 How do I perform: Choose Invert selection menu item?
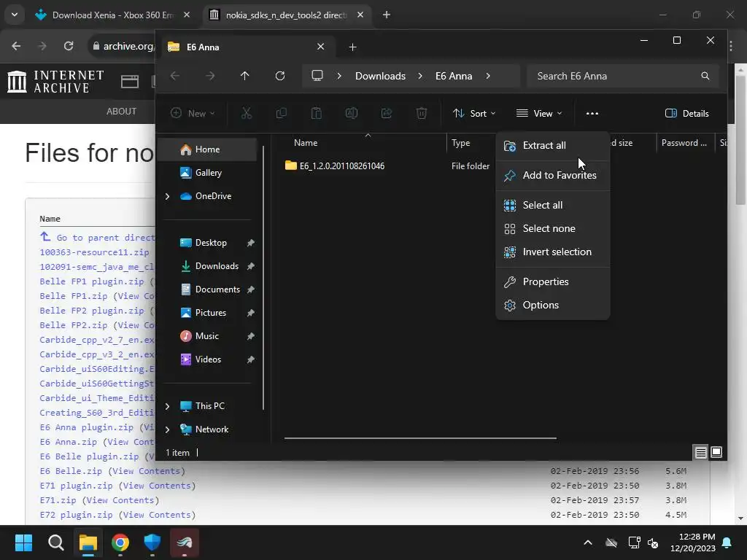pos(553,252)
